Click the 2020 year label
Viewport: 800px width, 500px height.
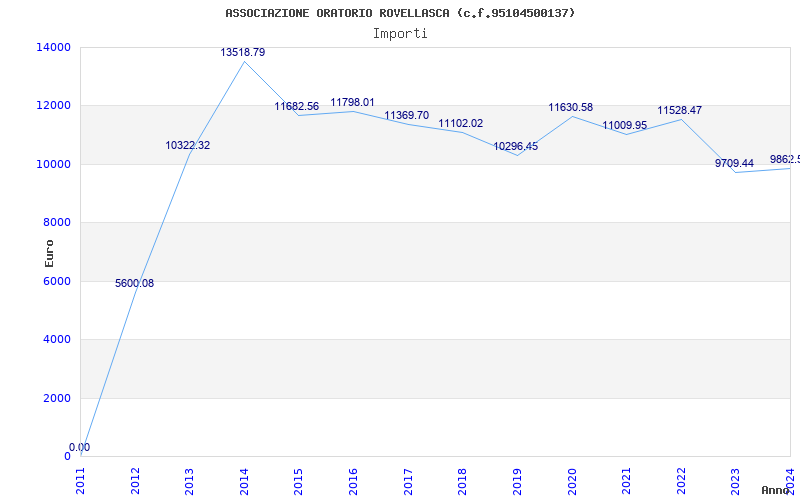pos(572,481)
